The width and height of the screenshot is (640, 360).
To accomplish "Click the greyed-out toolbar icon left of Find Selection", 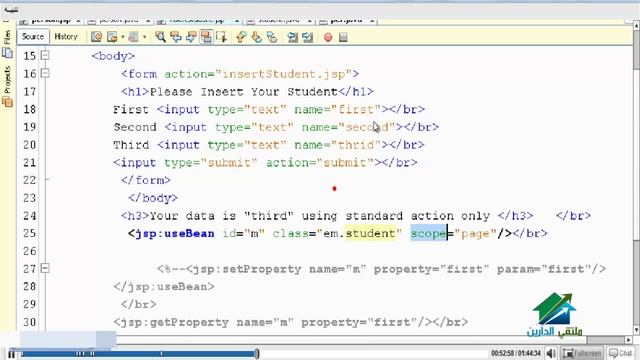I will click(133, 37).
